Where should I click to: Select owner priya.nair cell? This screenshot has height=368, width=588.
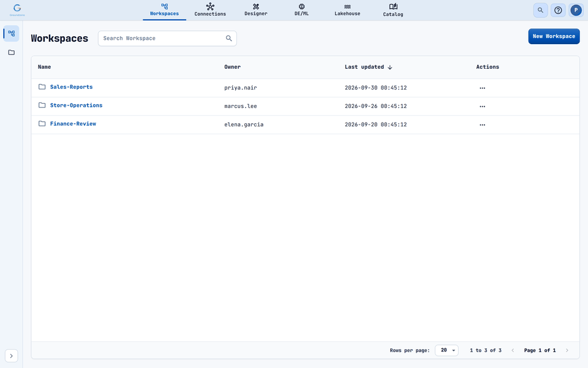[x=241, y=88]
